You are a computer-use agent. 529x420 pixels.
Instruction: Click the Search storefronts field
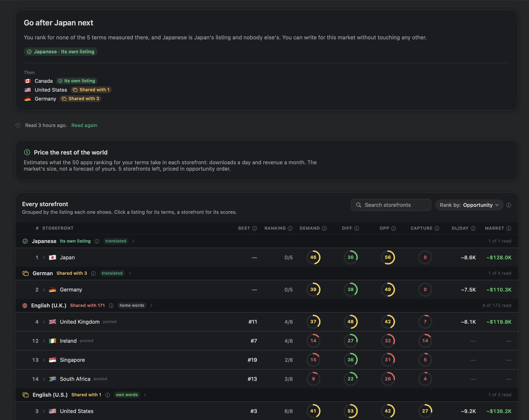[391, 205]
